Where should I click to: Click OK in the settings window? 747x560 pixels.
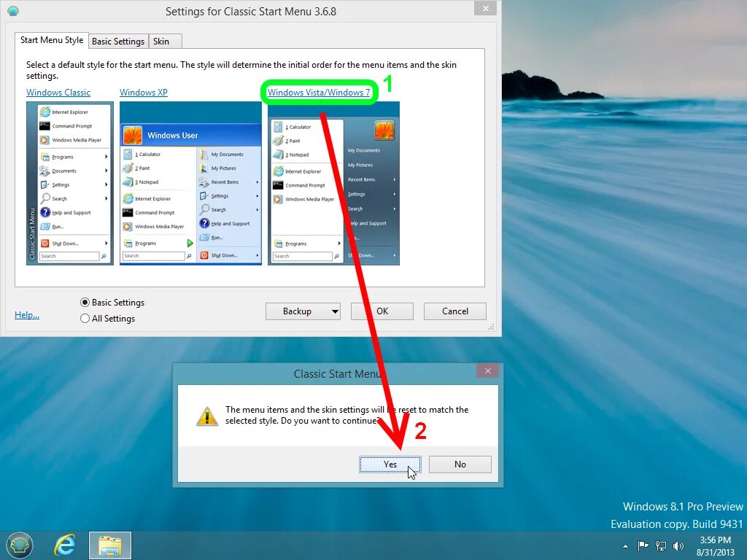coord(382,311)
